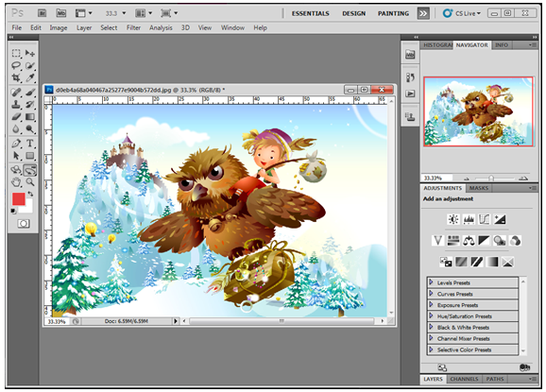Viewport: 546px width, 392px height.
Task: Select the Pen tool
Action: (x=16, y=143)
